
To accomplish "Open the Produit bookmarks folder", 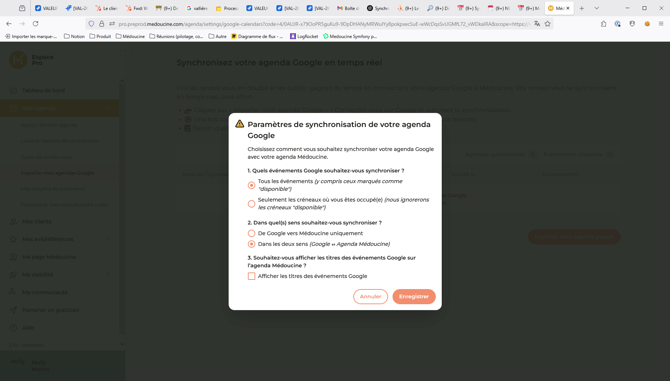I will tap(100, 36).
